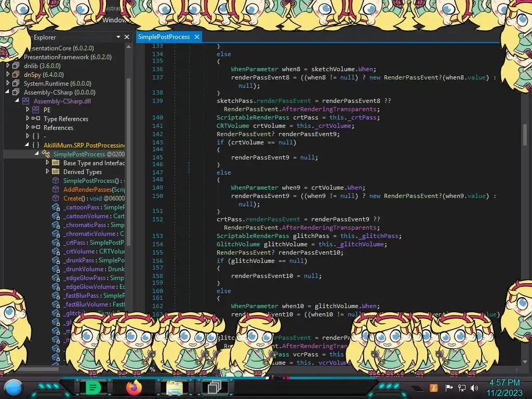Click the _crtVolume field icon
Viewport: 532px width, 399px height.
pos(56,251)
